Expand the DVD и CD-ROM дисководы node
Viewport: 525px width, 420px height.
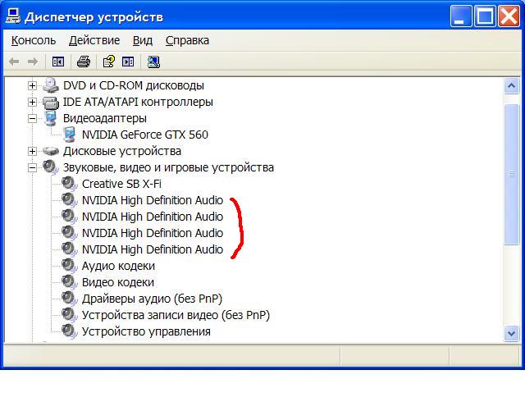click(x=32, y=86)
